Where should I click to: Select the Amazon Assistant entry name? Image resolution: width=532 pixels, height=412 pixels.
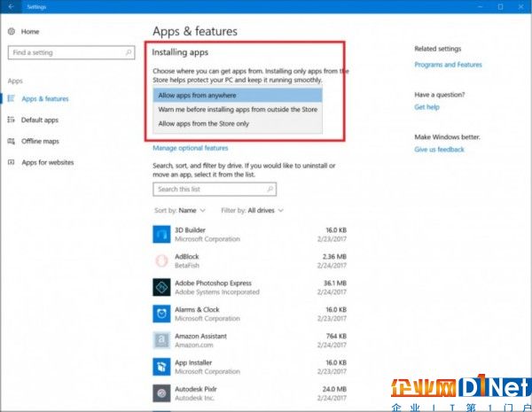click(200, 336)
